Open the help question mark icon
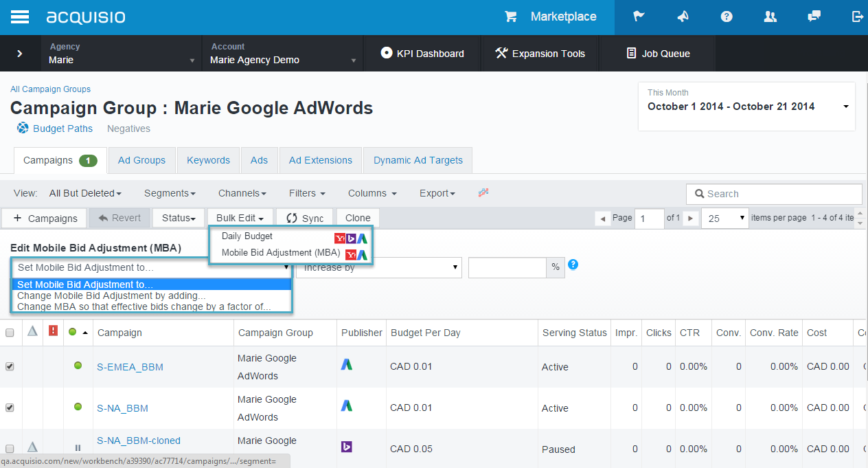This screenshot has height=468, width=868. point(727,16)
